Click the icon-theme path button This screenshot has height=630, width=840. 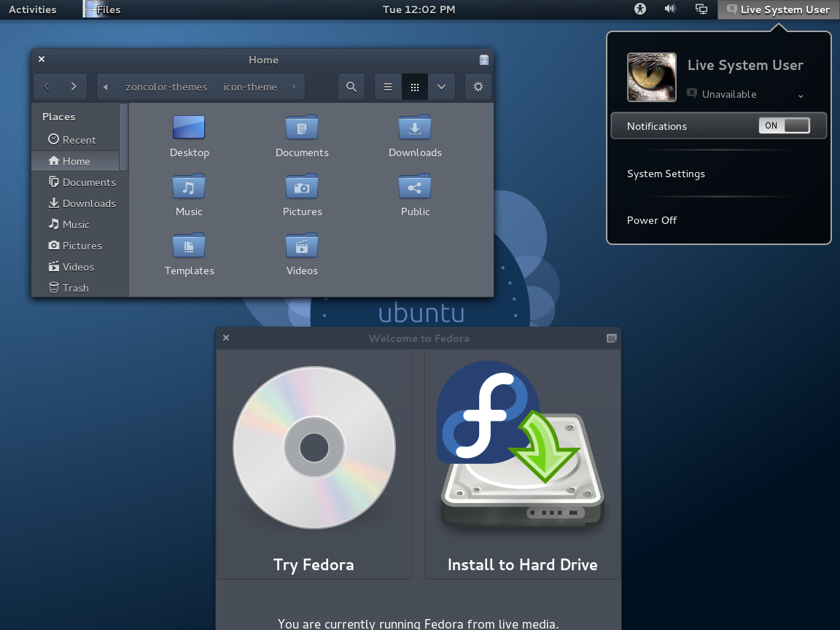(x=250, y=87)
